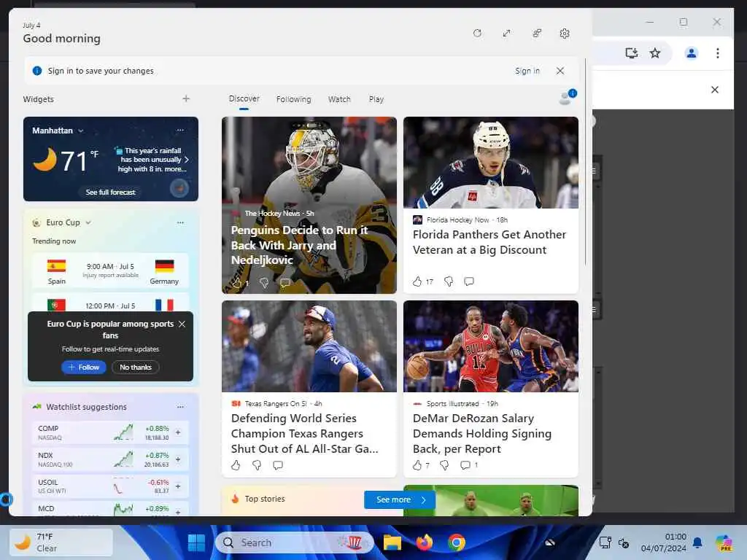Open Chrome from taskbar

click(x=457, y=542)
